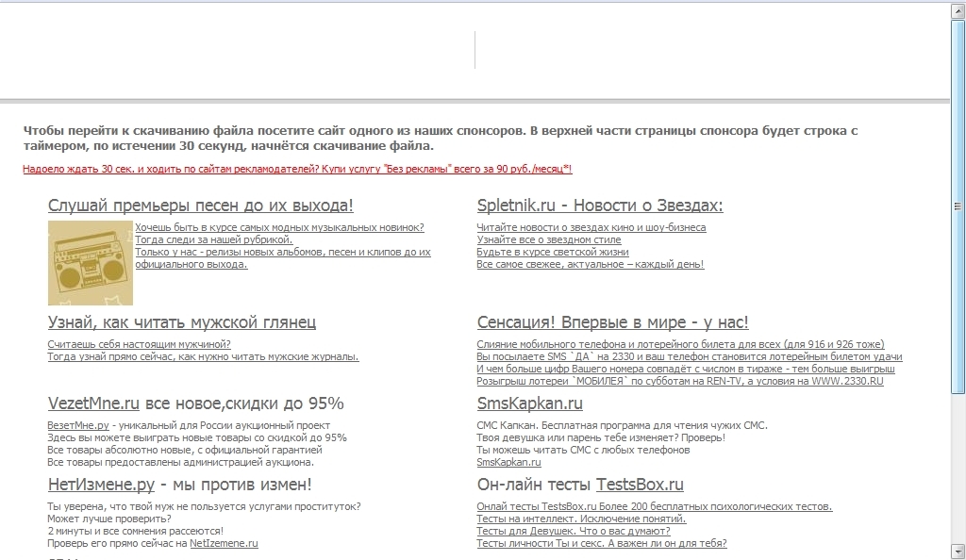
Task: Open 'Слушай премьеры песен до их выхода!' heading
Action: click(x=201, y=206)
